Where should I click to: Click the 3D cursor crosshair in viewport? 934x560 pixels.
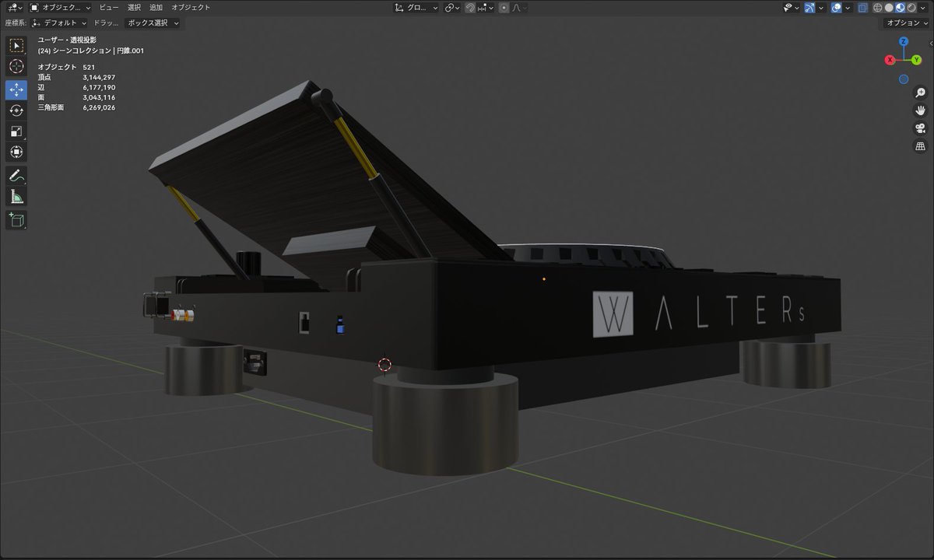pyautogui.click(x=384, y=364)
